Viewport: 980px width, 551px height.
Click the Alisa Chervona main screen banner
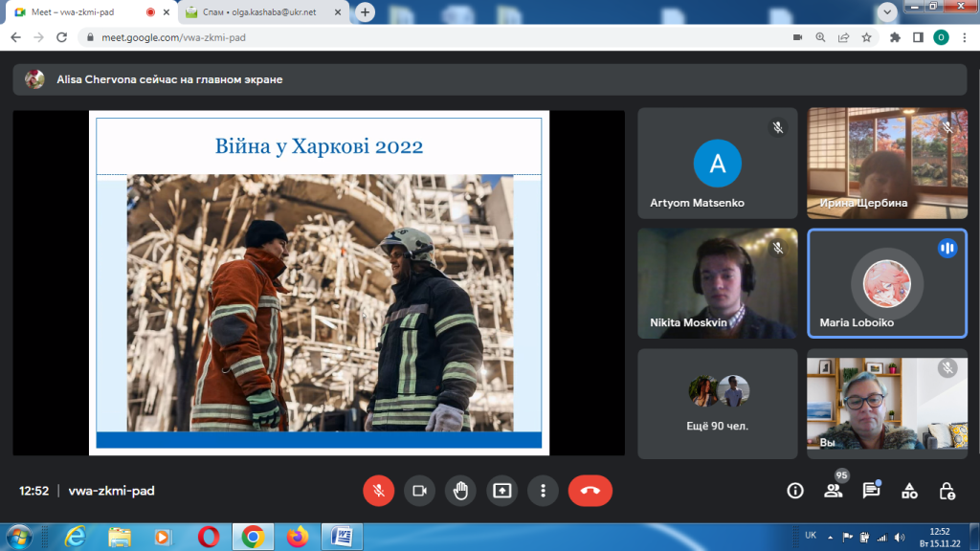(489, 79)
